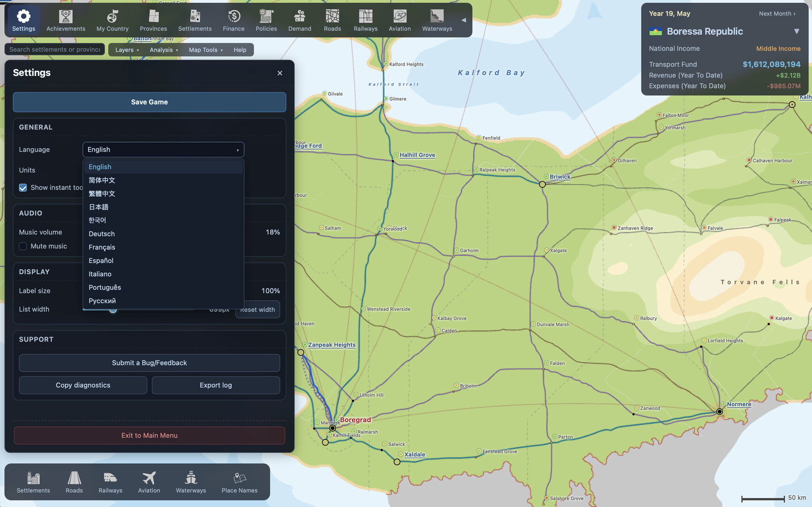Open the Waterways icon in top toolbar
Screen dimensions: 812x507
coord(437,21)
